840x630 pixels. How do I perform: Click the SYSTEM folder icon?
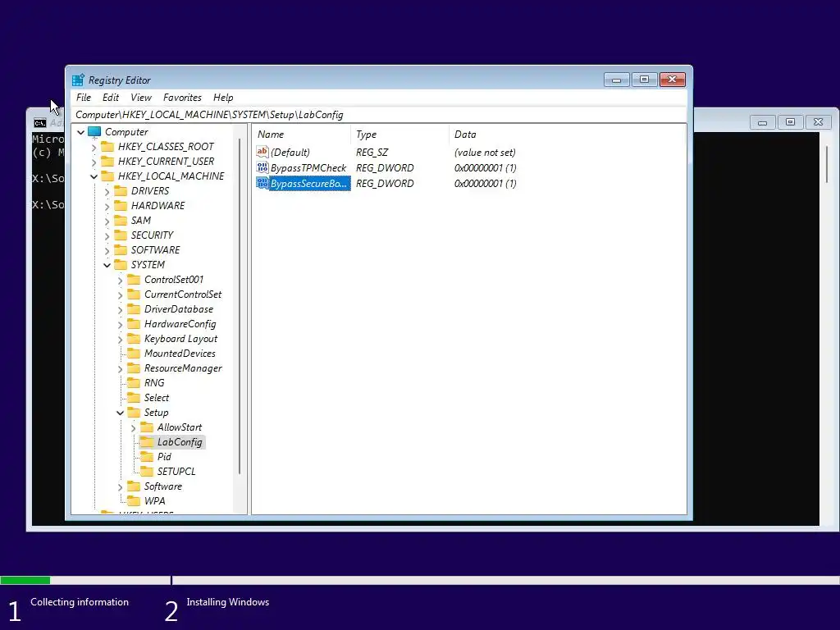(121, 265)
